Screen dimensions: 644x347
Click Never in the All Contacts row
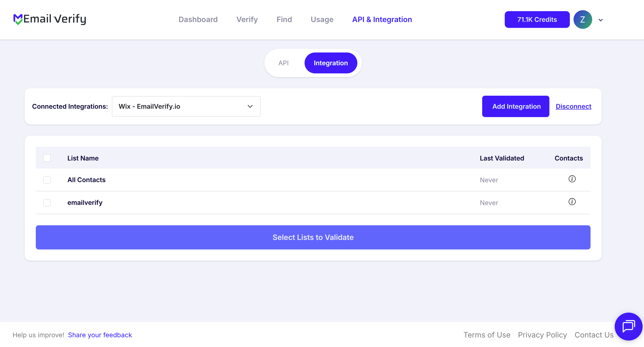[489, 180]
